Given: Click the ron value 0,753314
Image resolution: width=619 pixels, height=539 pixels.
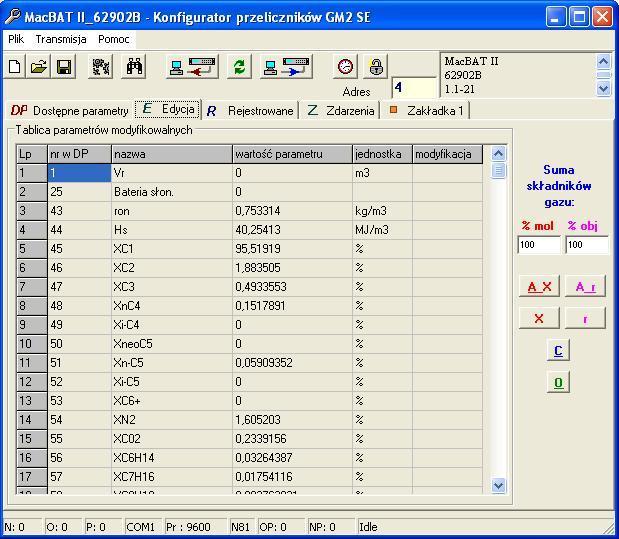Looking at the screenshot, I should click(x=293, y=211).
